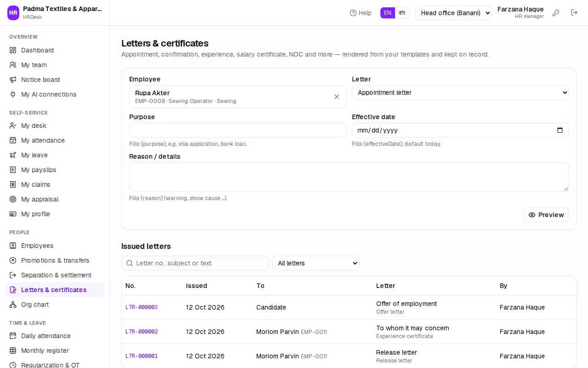588x368 pixels.
Task: Click the Farzana Haque user name
Action: (x=520, y=9)
